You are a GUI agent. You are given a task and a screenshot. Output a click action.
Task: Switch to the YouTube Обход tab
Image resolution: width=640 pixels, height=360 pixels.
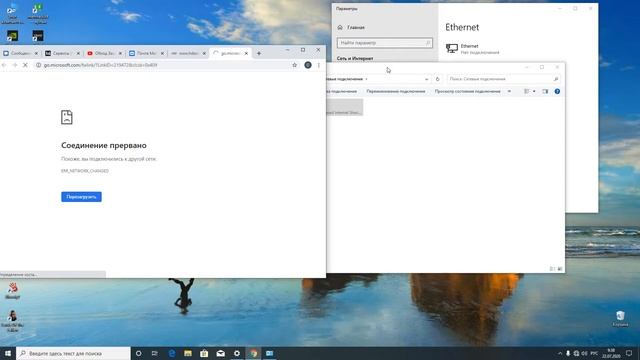click(104, 53)
